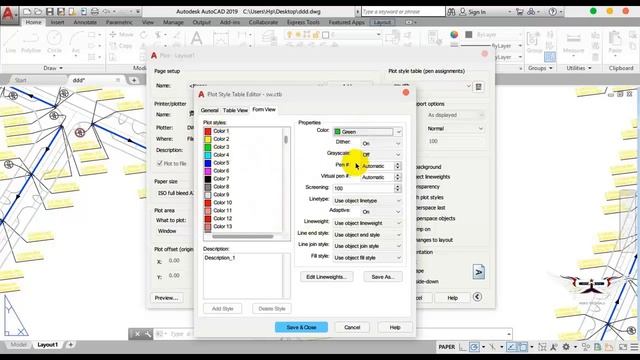The width and height of the screenshot is (640, 360).
Task: Click the Save disk icon in quick access toolbar
Action: [x=49, y=12]
